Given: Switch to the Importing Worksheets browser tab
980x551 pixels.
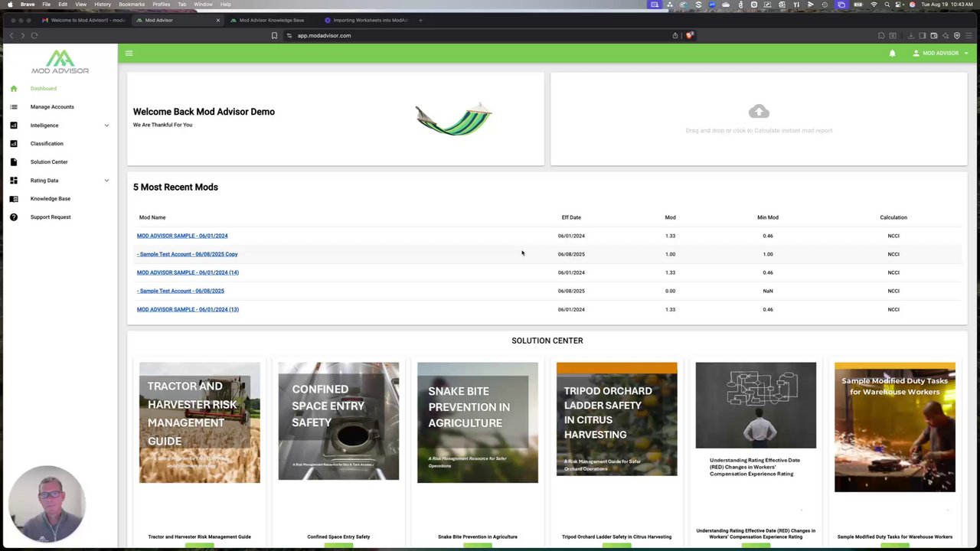Looking at the screenshot, I should click(x=364, y=20).
